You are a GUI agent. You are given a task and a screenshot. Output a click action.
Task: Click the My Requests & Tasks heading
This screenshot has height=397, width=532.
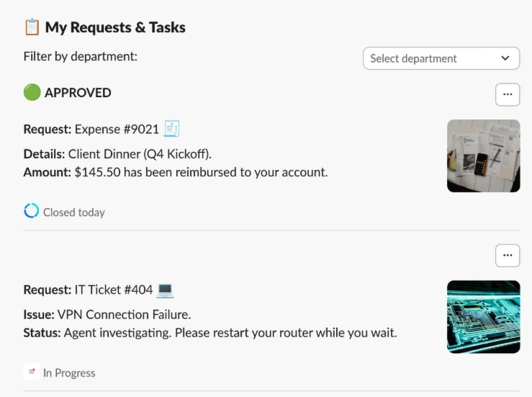pos(115,28)
